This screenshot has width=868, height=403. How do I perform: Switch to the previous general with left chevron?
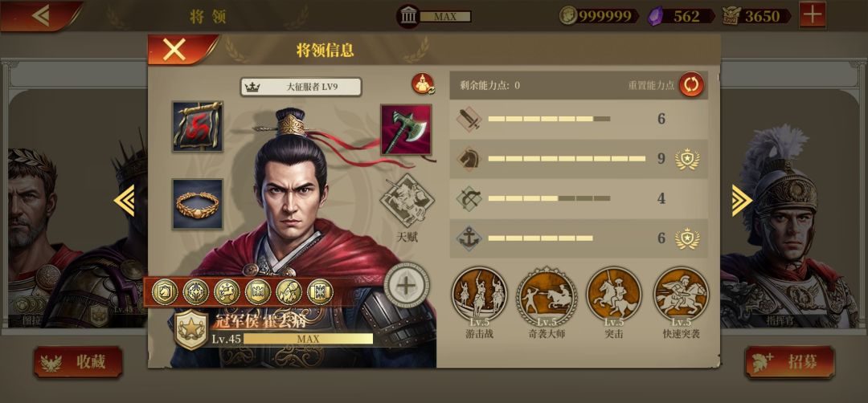click(x=125, y=200)
